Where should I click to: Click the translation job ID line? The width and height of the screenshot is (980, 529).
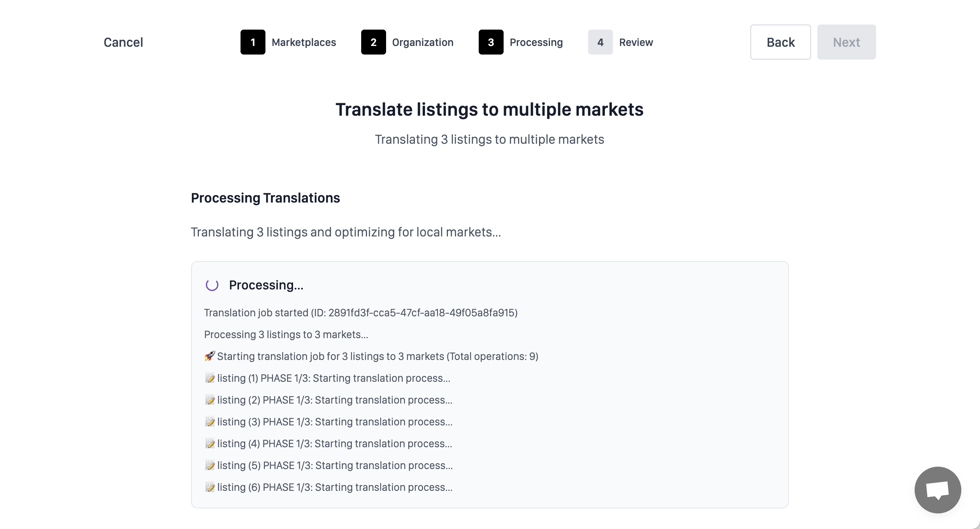[x=361, y=312]
